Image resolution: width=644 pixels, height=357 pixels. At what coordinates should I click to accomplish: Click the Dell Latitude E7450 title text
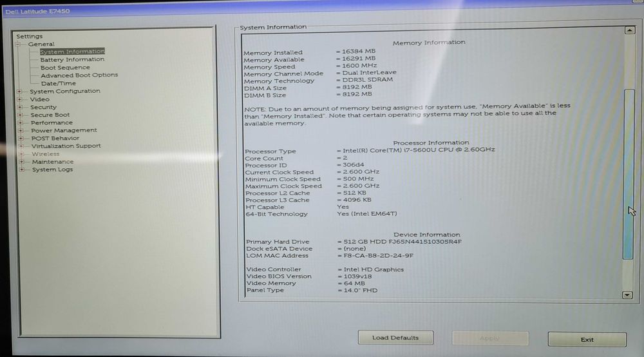tap(37, 12)
